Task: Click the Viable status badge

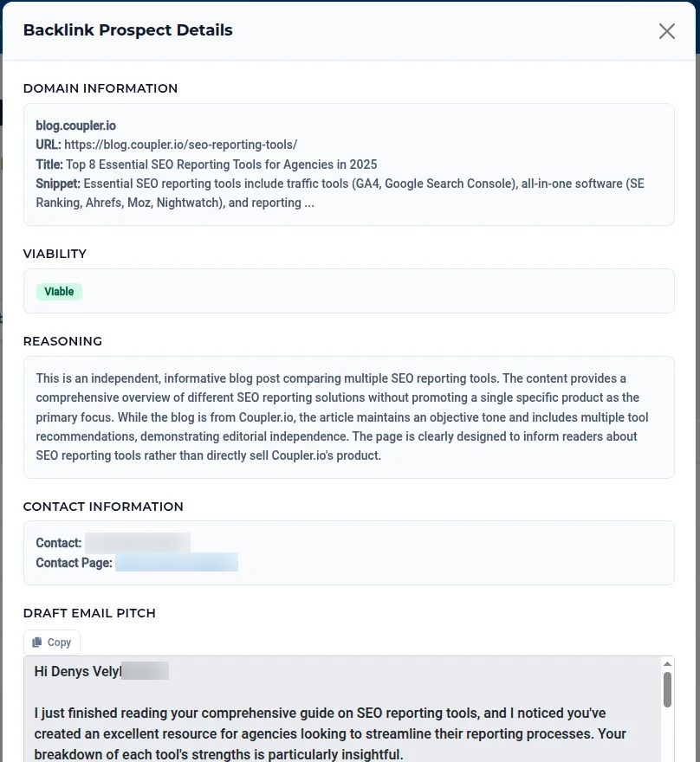Action: tap(59, 291)
